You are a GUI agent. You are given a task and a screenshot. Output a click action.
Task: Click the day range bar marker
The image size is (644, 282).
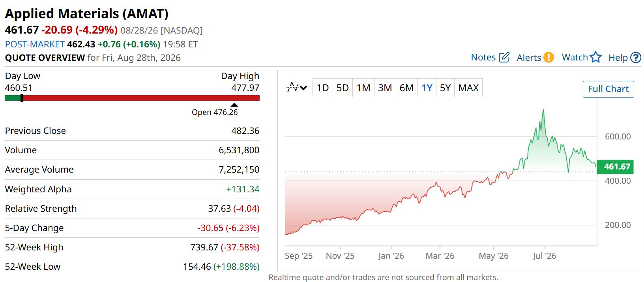22,98
